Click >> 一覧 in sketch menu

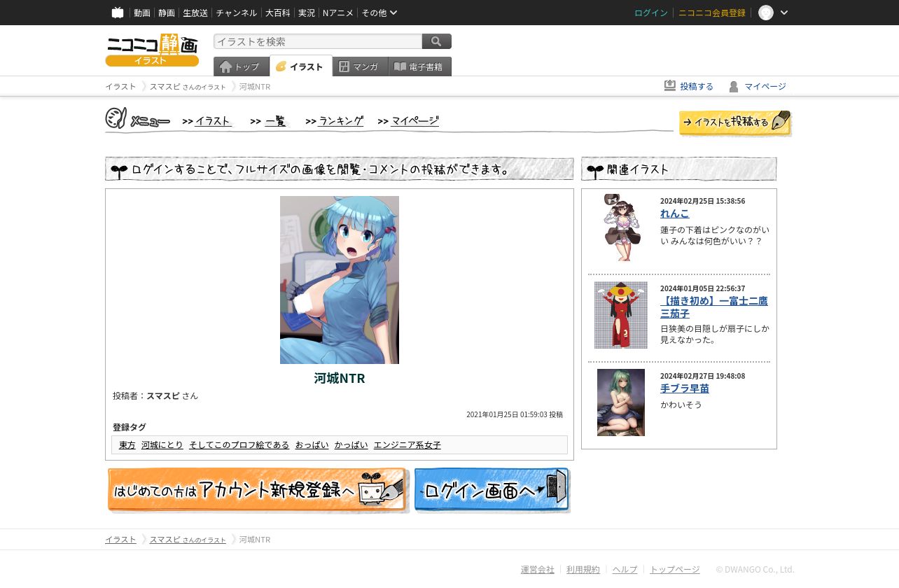point(267,121)
